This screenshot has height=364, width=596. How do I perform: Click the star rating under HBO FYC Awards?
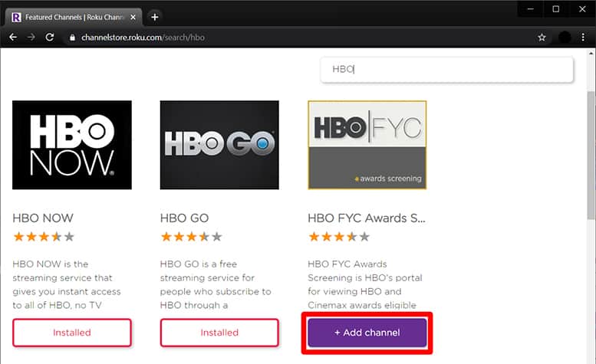click(x=339, y=237)
